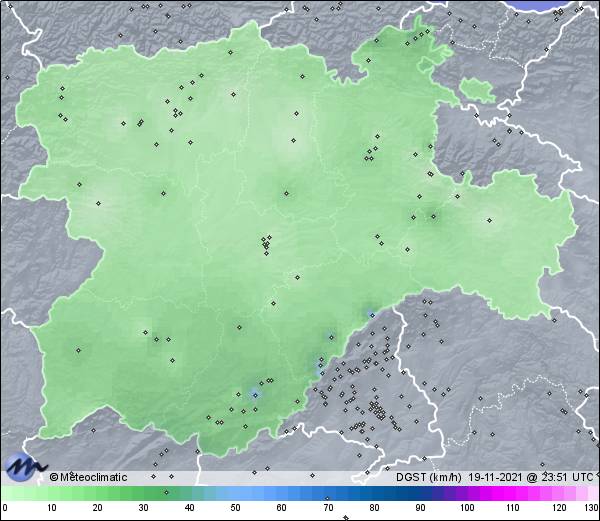Choose the 110 km/h legend value
Screen dimensions: 600x521
(512, 509)
